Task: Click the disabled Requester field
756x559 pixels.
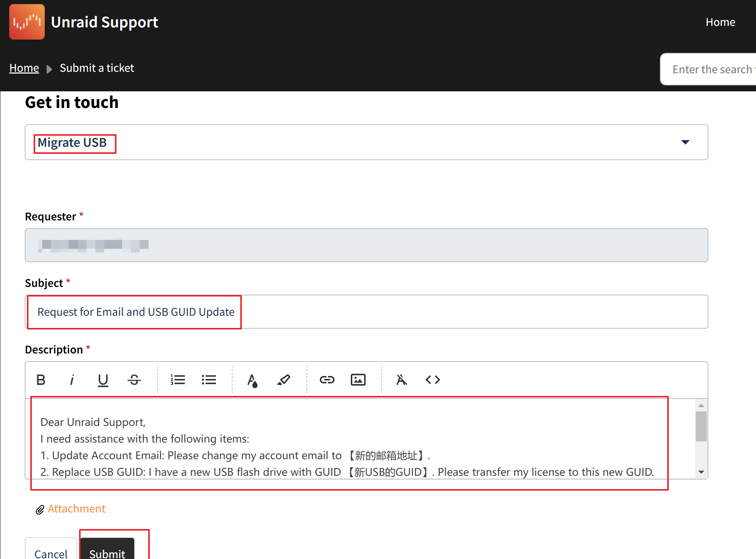Action: point(366,245)
